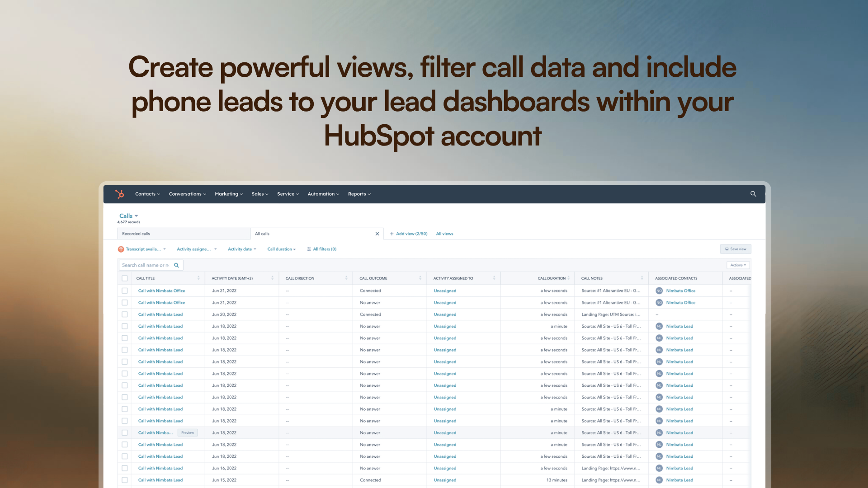868x488 pixels.
Task: Open the global search magnifier icon
Action: tap(753, 194)
